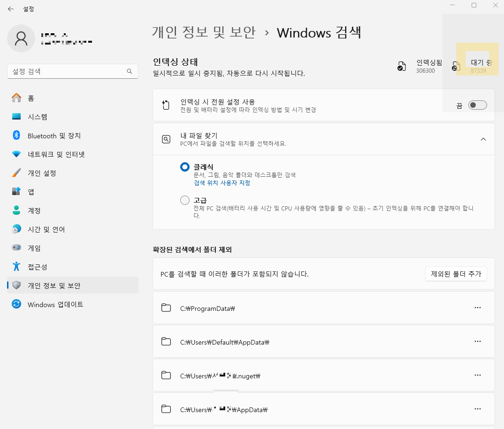Click 화장된 검색에서 폴더 제외 heading
The width and height of the screenshot is (504, 429).
click(x=192, y=249)
